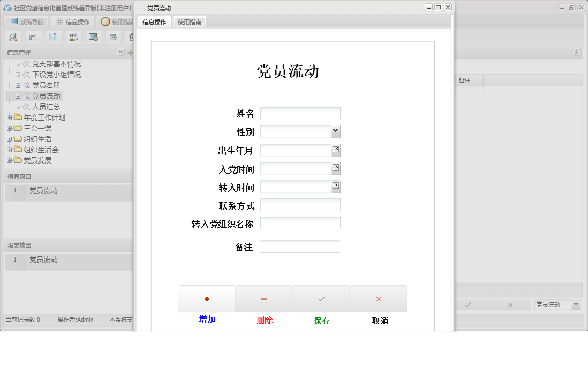Click the 增加 button to add a record
This screenshot has width=588, height=378.
[206, 299]
